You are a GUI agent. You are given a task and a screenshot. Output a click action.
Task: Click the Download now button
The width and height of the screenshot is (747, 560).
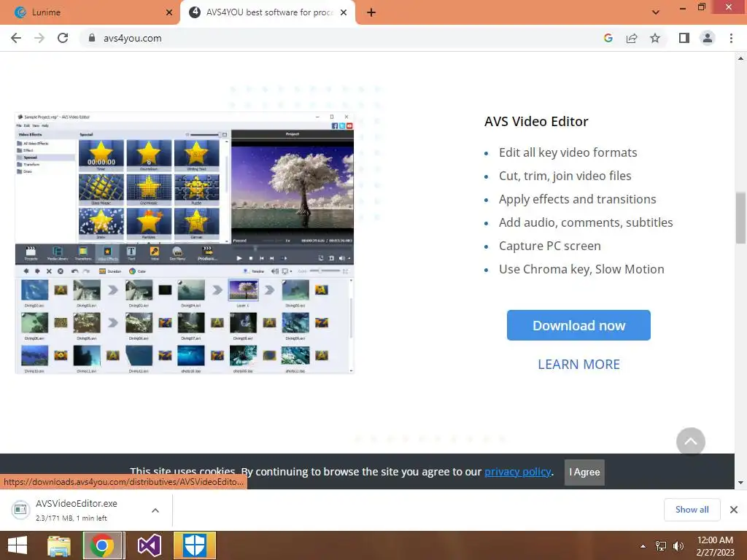click(x=578, y=325)
